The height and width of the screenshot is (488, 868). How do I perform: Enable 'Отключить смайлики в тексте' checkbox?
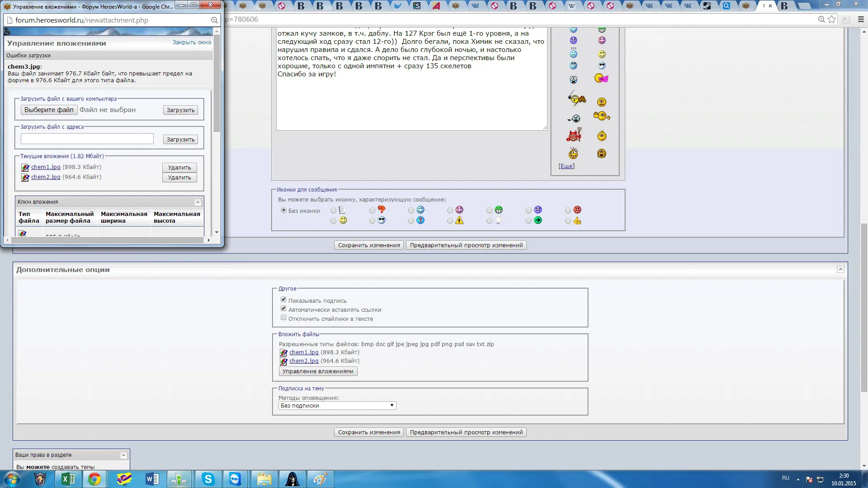(x=283, y=318)
